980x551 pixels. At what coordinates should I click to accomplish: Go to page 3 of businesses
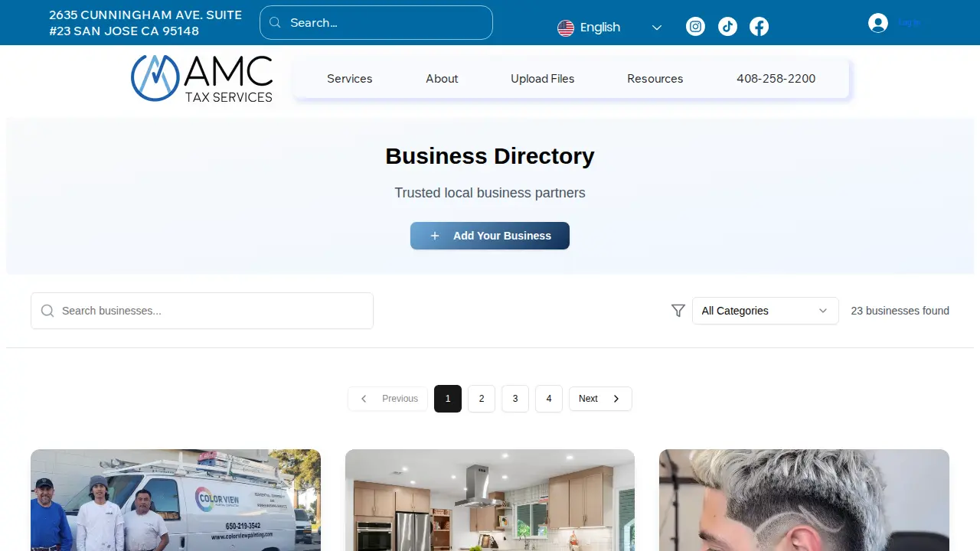pyautogui.click(x=515, y=399)
